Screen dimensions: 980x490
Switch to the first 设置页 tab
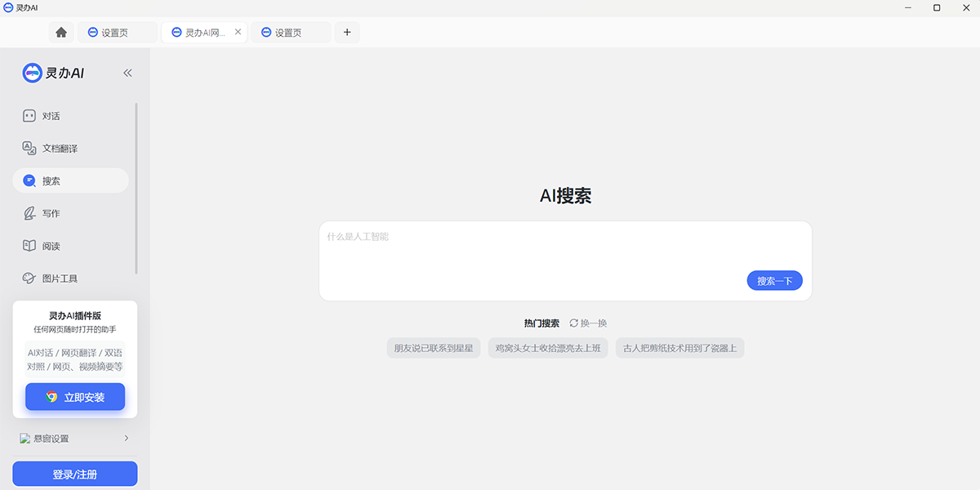point(118,33)
